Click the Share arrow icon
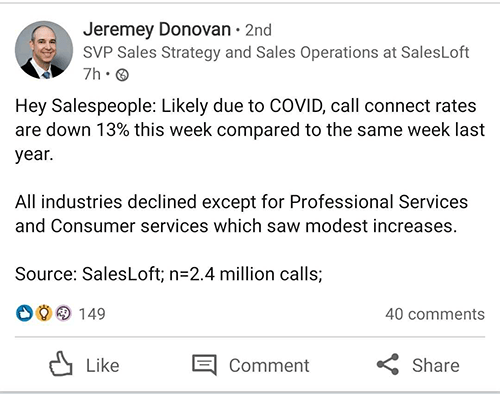500x394 pixels. tap(388, 364)
